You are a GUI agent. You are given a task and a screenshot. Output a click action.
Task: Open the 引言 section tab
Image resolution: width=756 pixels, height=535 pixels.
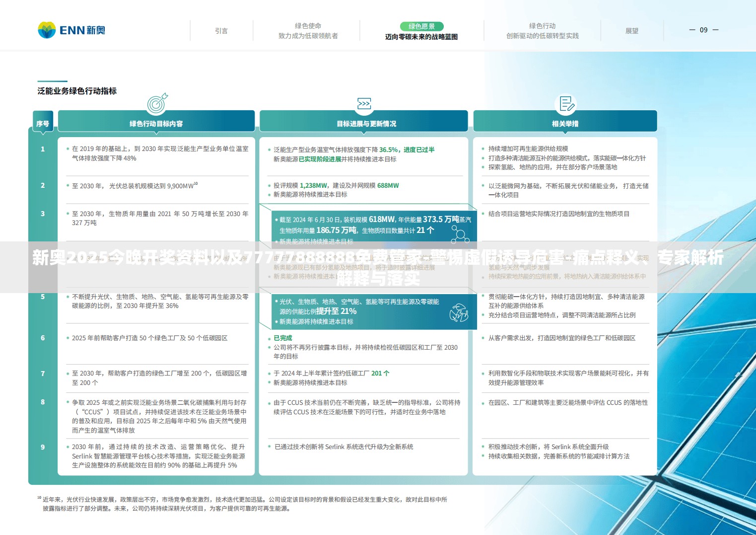coord(221,31)
